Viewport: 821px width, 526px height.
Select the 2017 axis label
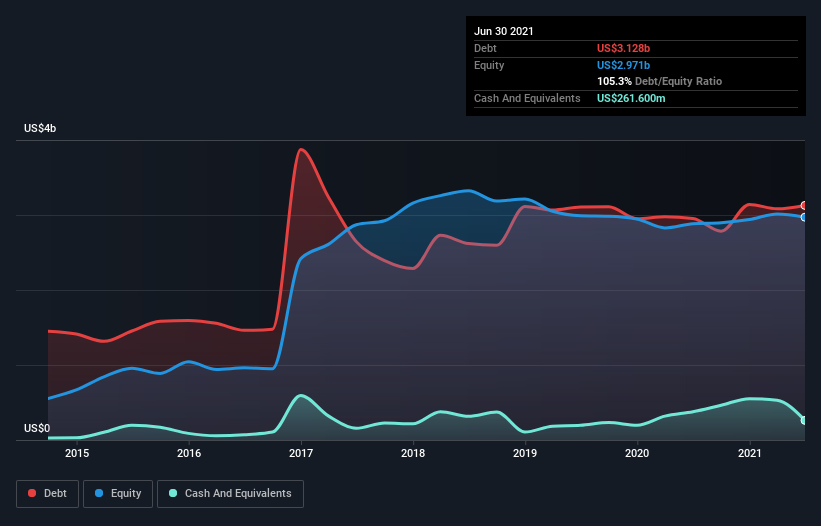coord(301,453)
